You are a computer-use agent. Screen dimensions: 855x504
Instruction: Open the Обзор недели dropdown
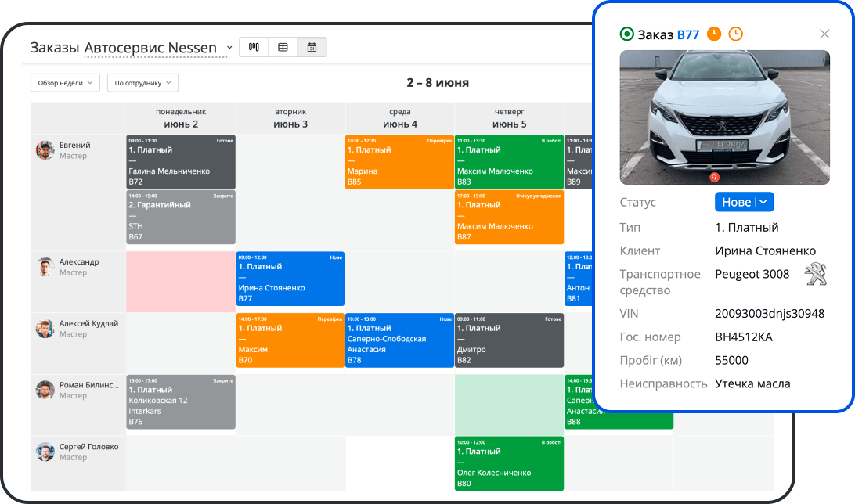65,83
